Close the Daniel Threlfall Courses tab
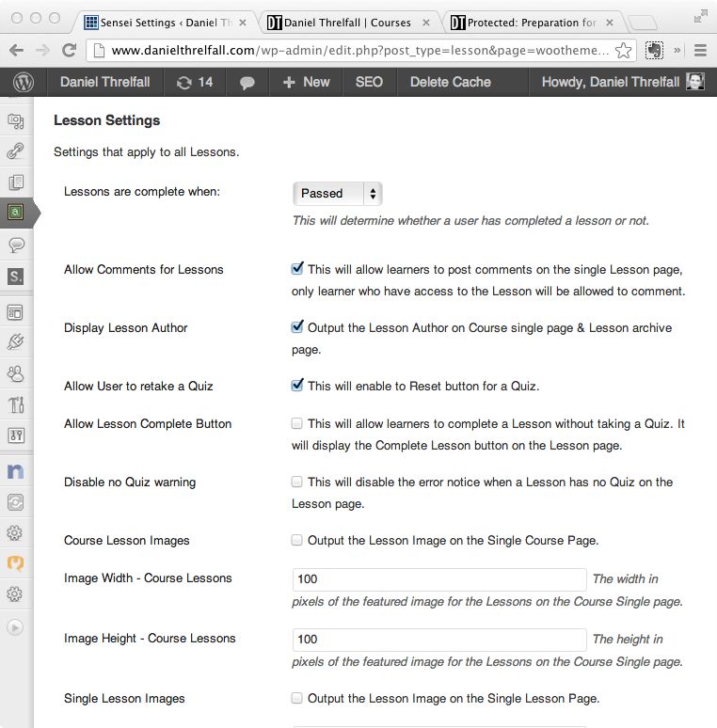Screen dimensions: 717x728 tap(426, 23)
